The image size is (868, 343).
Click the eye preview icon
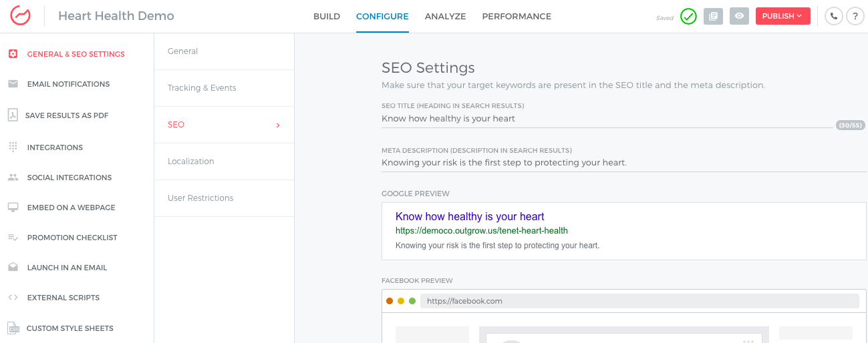pos(739,16)
